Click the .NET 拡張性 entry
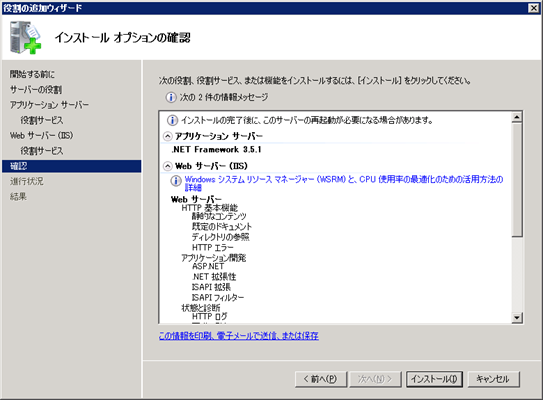 (x=214, y=277)
